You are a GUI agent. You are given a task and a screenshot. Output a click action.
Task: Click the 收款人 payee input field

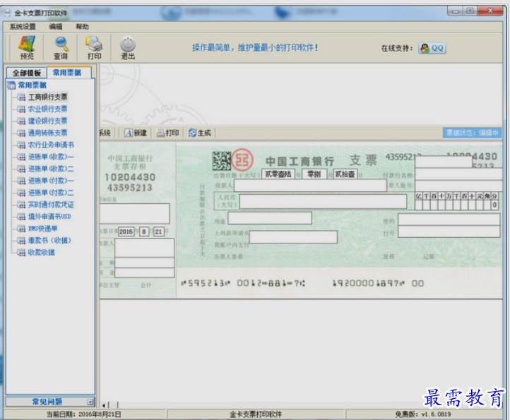point(310,186)
